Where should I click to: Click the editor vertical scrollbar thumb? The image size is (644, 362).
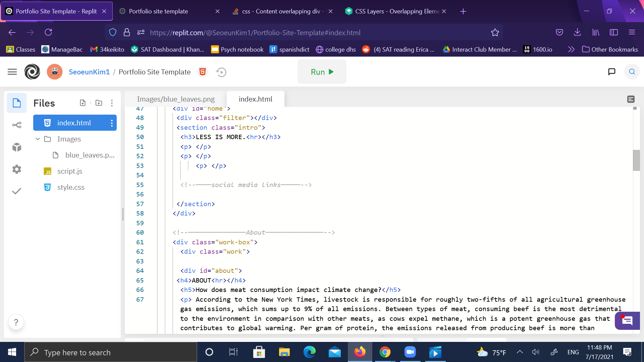636,160
